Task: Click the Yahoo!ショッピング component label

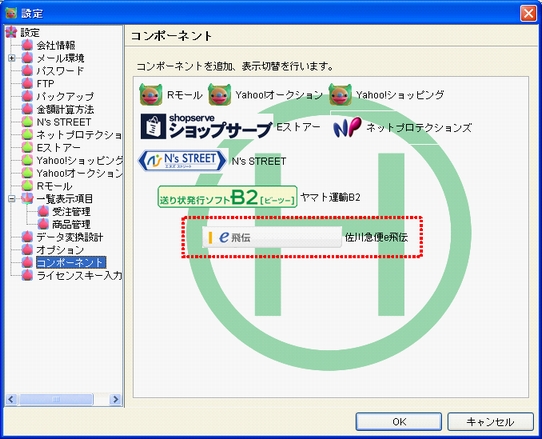Action: point(400,95)
